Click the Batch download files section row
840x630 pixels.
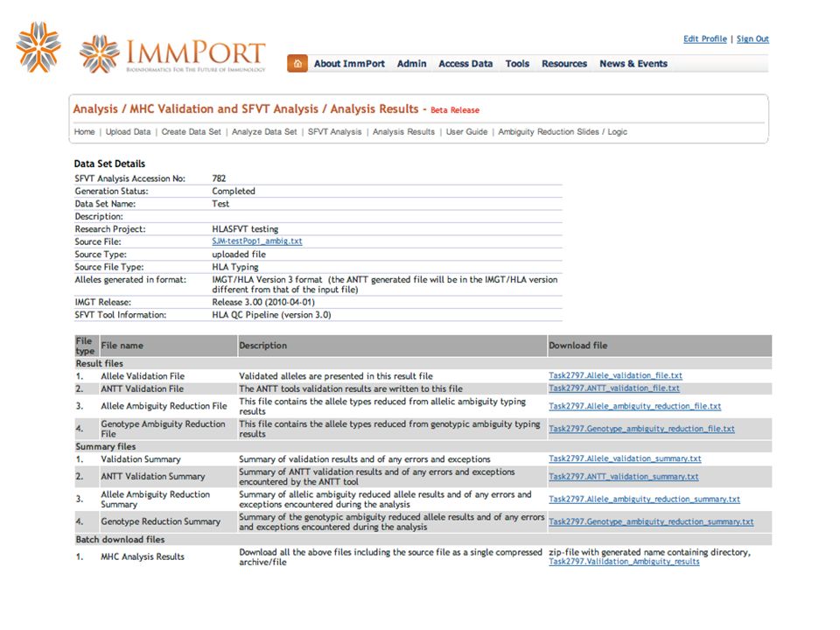click(423, 540)
